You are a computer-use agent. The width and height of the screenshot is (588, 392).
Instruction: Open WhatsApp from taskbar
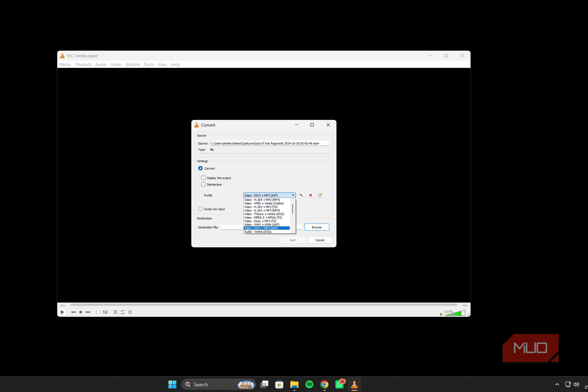coord(340,385)
